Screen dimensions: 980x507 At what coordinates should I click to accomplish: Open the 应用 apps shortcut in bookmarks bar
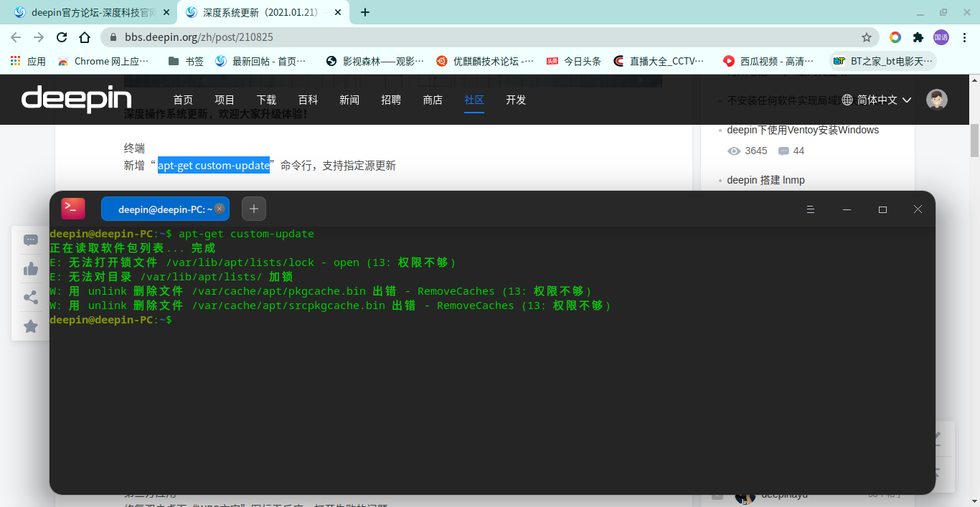tap(29, 61)
